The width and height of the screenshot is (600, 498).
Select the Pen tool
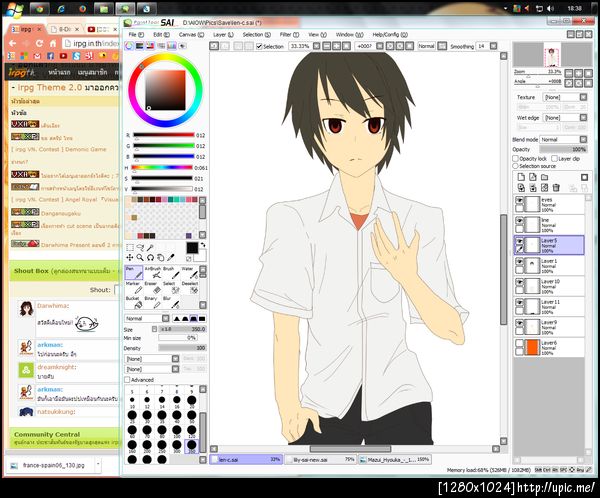pos(134,273)
